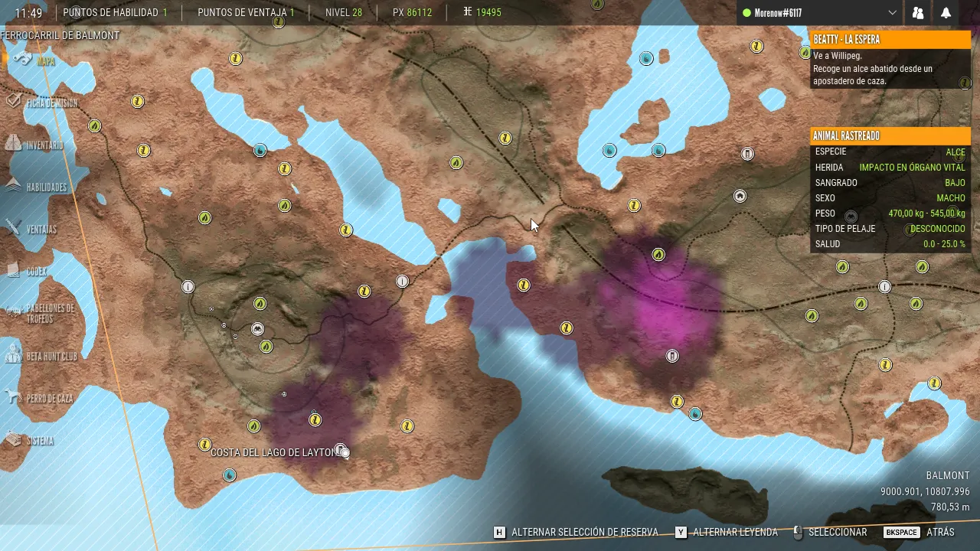This screenshot has height=551, width=980.
Task: Click the mouse Seleccionar prompt
Action: pos(830,532)
